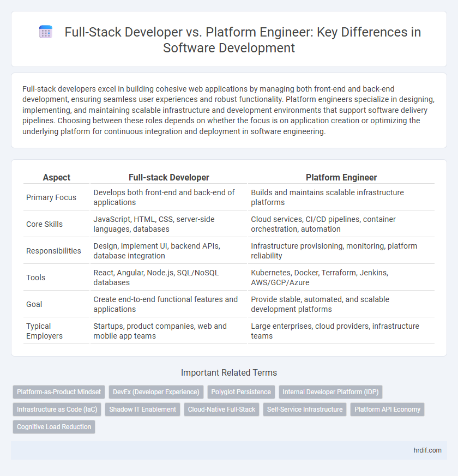Select the DevEx (Developer Experience) tag
Screen dimensions: 458x476
pos(156,392)
